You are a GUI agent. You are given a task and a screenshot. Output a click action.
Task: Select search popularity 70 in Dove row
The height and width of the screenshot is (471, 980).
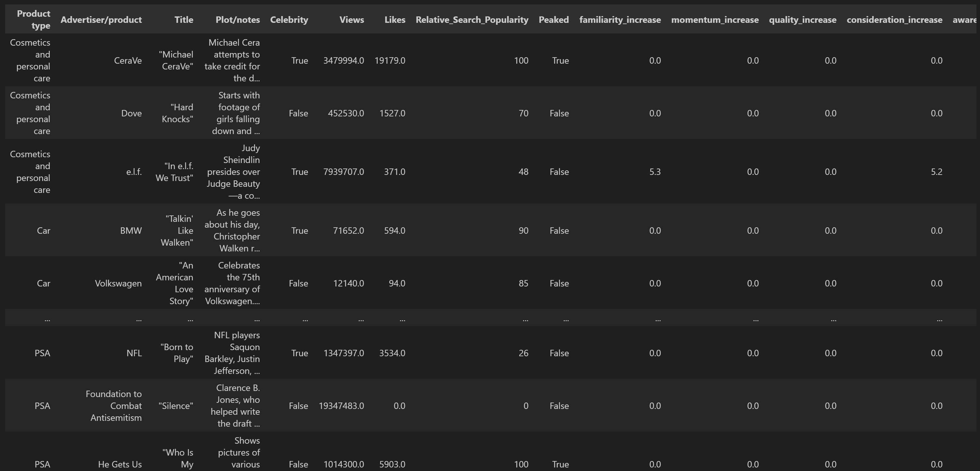click(x=524, y=113)
